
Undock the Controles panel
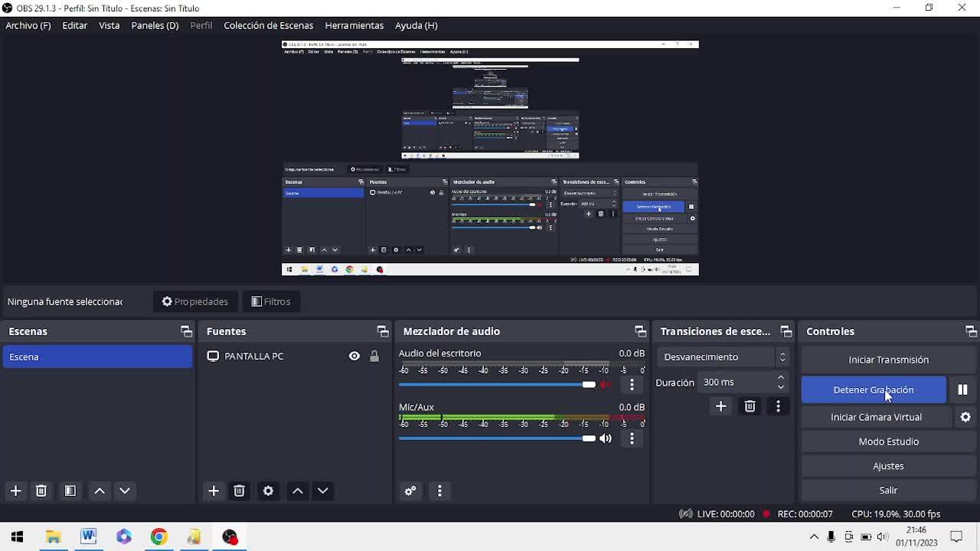(971, 331)
